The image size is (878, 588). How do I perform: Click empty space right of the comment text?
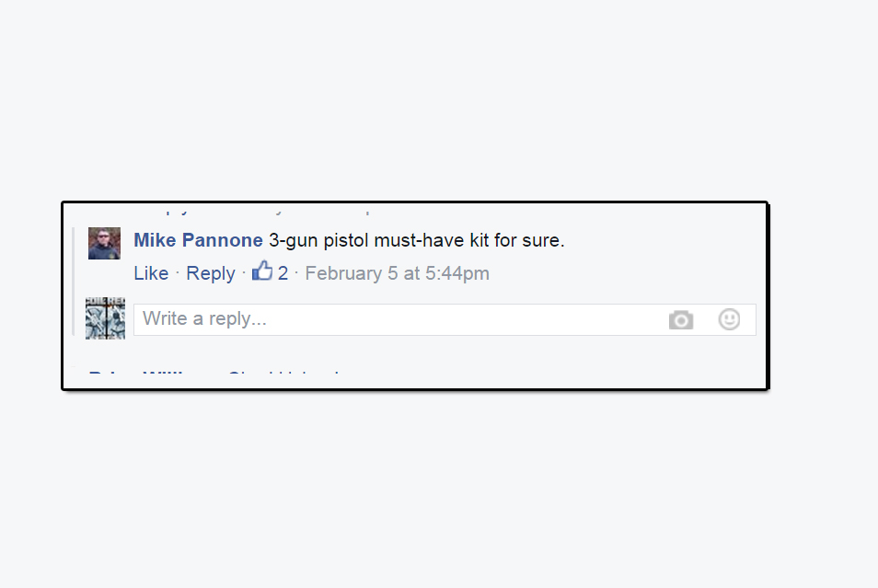pyautogui.click(x=661, y=241)
